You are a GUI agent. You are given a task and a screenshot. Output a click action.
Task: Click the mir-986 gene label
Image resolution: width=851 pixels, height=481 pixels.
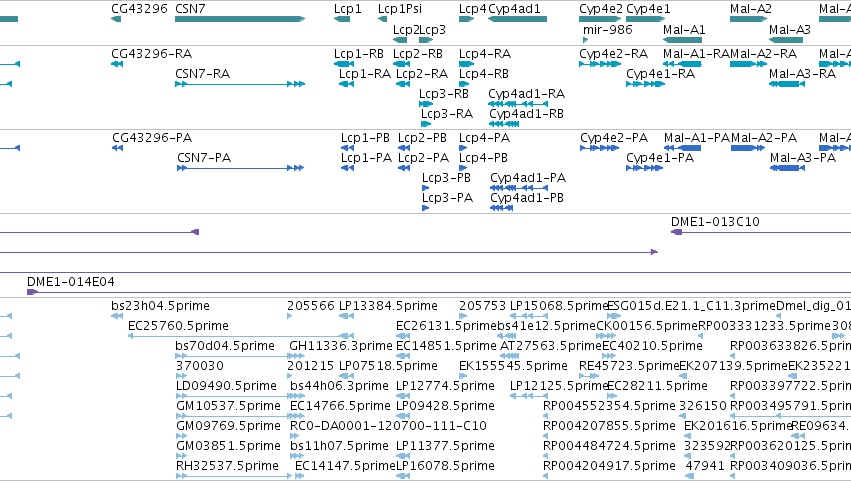coord(607,29)
